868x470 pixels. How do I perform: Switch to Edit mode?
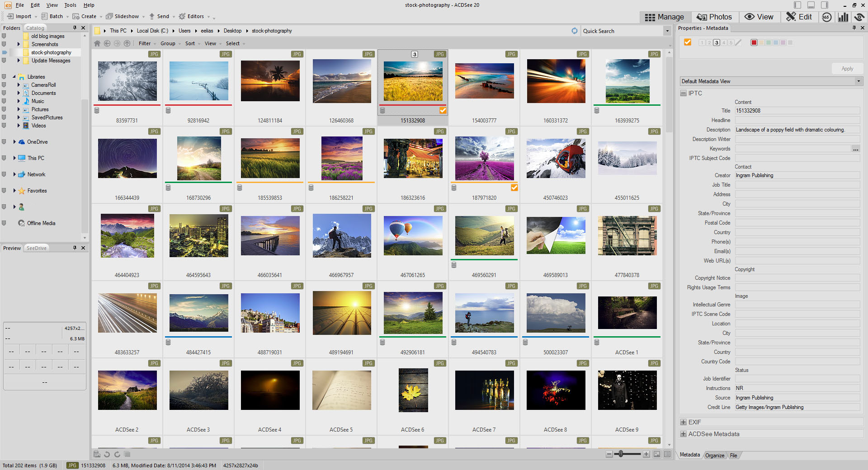tap(799, 17)
